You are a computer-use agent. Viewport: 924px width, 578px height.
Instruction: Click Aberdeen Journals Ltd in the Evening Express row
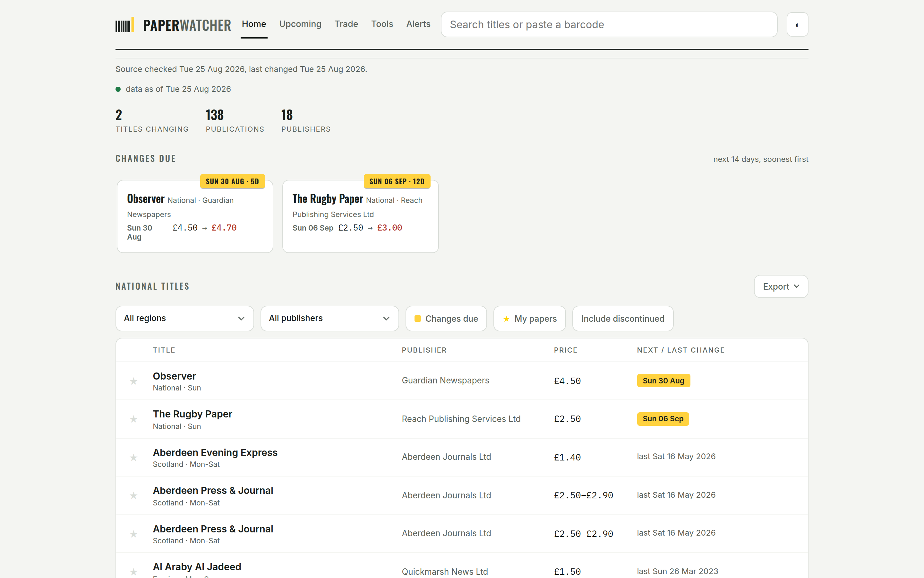[446, 457]
